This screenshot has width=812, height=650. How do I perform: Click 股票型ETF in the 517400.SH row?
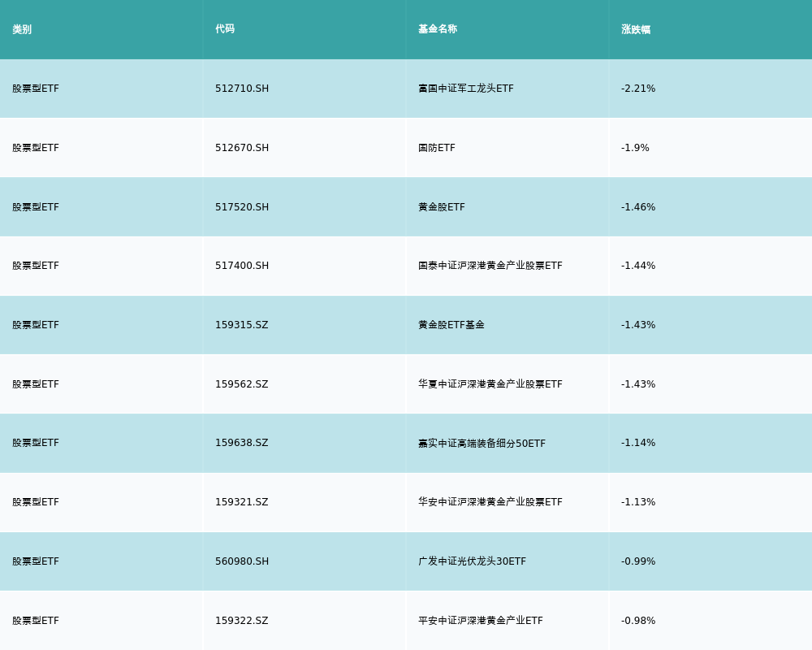[36, 266]
